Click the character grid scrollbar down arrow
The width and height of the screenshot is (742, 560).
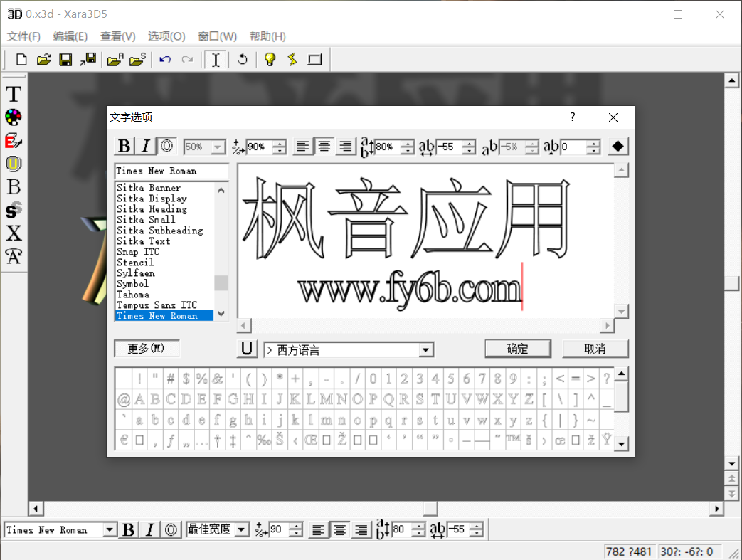pyautogui.click(x=622, y=444)
